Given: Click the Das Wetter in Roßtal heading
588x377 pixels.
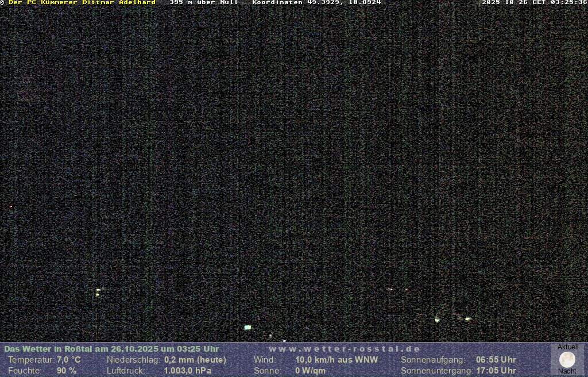Looking at the screenshot, I should [x=111, y=349].
